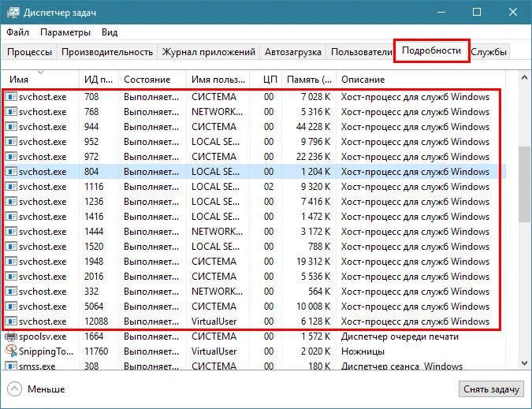Click description Ножницы

tap(363, 351)
